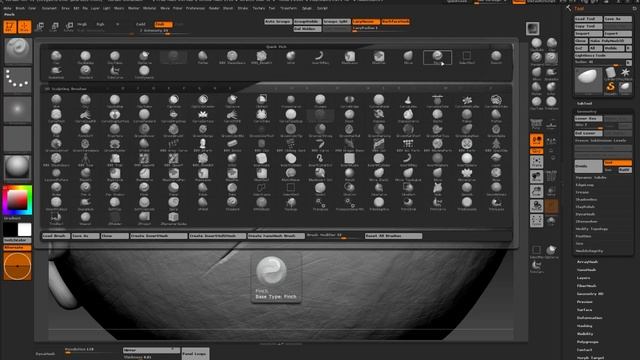Screen dimensions: 640x360
Task: Toggle the BackfaceMask button
Action: pos(396,22)
